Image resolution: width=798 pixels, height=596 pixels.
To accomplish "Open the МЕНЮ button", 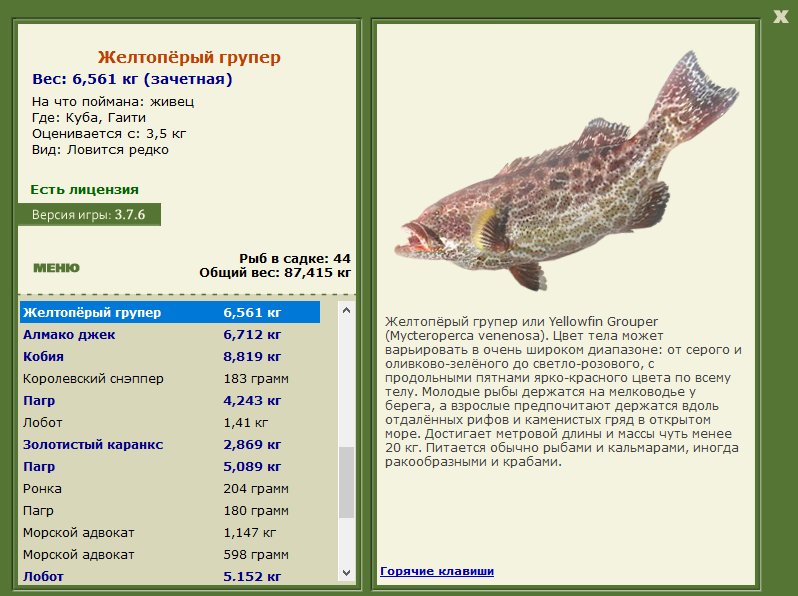I will coord(56,268).
